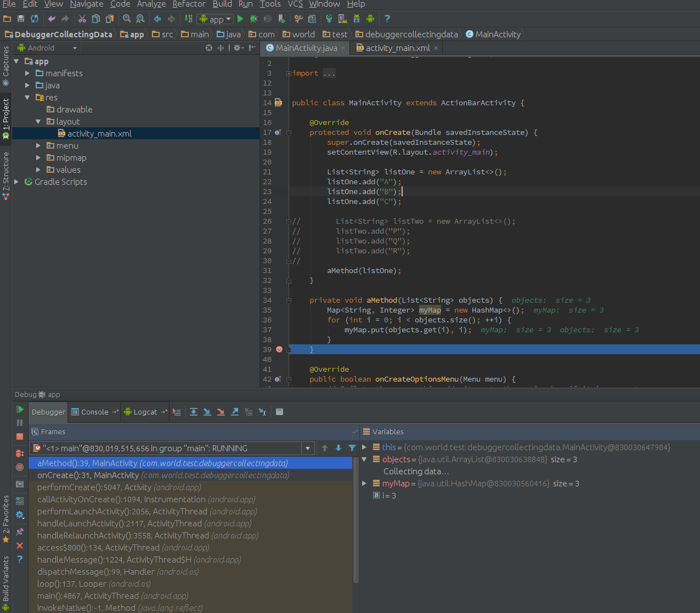
Task: Open the app run configuration dropdown
Action: (215, 19)
